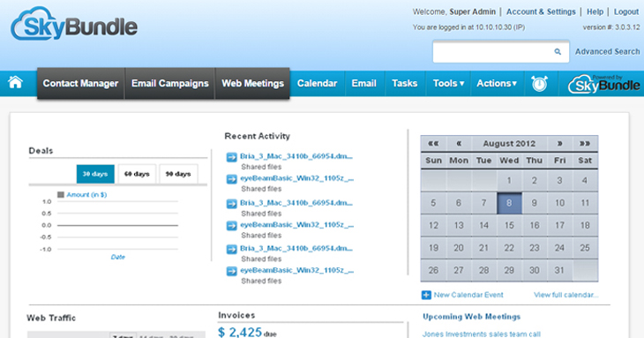Go to next month with single-right arrow
Viewport: 644px width, 338px height.
pyautogui.click(x=560, y=143)
